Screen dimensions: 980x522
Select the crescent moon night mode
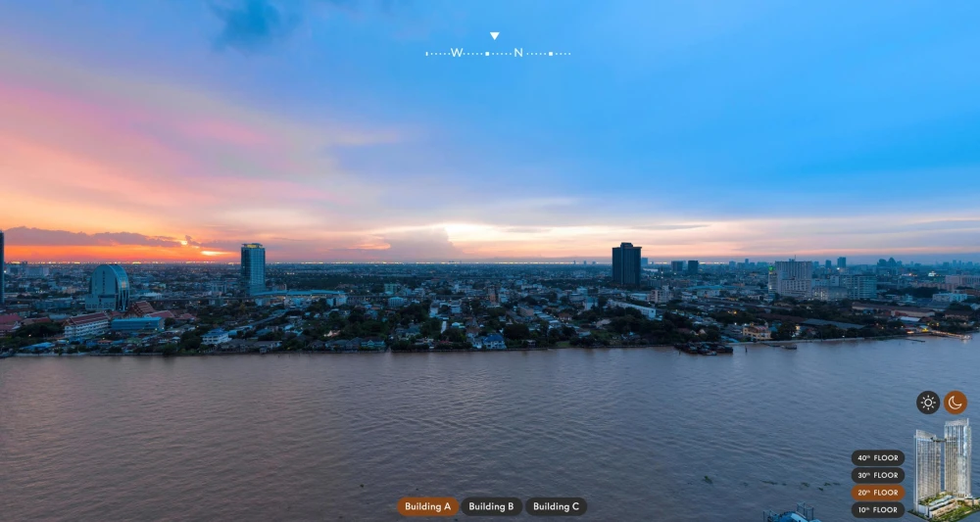tap(955, 403)
